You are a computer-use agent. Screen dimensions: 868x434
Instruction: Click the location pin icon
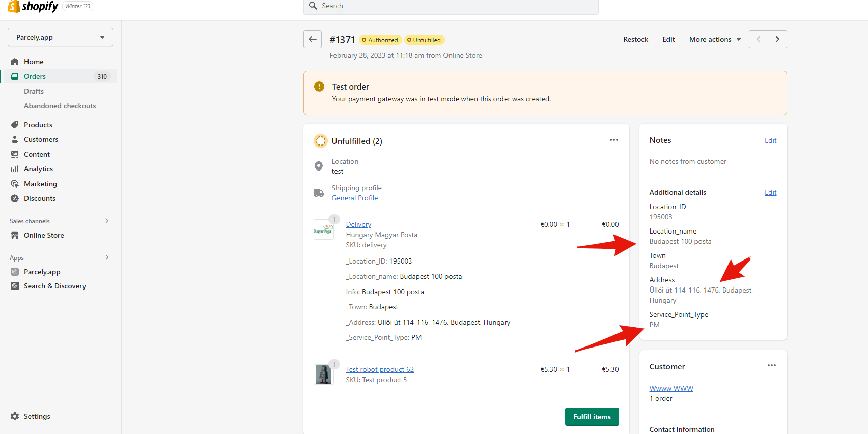pos(319,166)
